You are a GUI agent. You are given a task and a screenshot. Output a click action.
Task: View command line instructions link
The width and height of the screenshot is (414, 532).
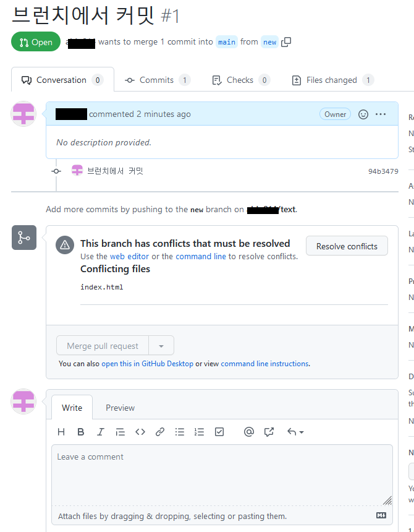click(264, 364)
